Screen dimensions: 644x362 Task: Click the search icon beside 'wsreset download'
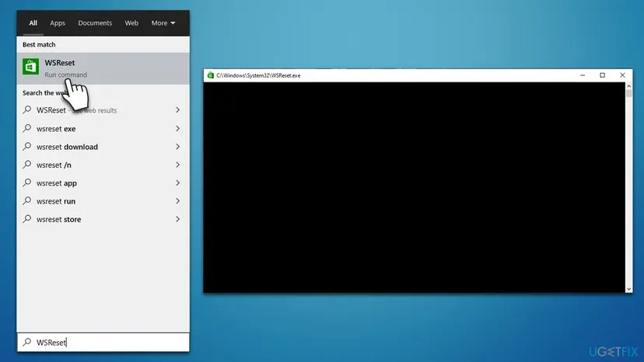click(27, 147)
